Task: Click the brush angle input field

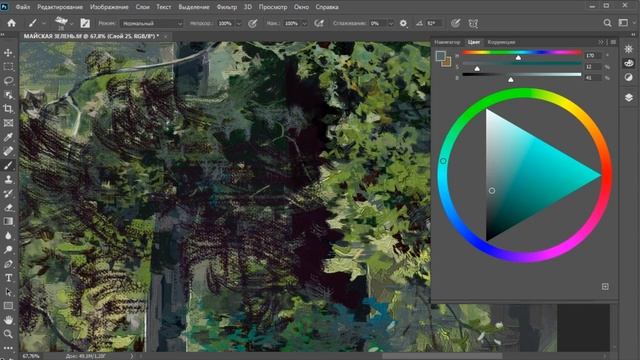Action: coord(433,23)
